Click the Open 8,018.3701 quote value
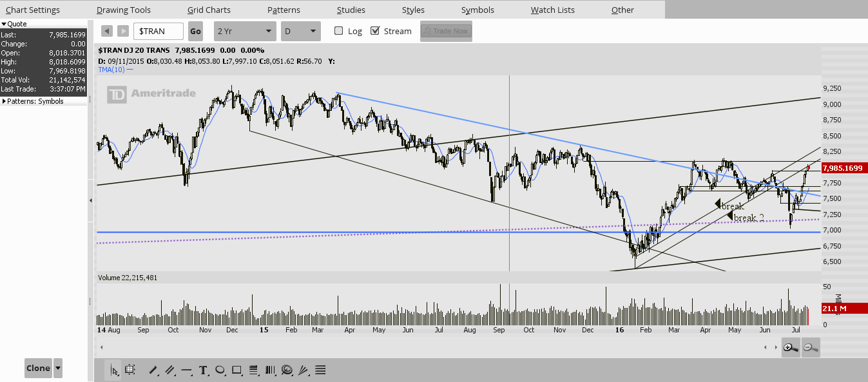 (x=66, y=53)
